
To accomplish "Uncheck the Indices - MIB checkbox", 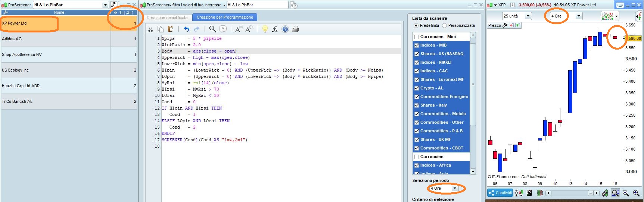I will [417, 45].
